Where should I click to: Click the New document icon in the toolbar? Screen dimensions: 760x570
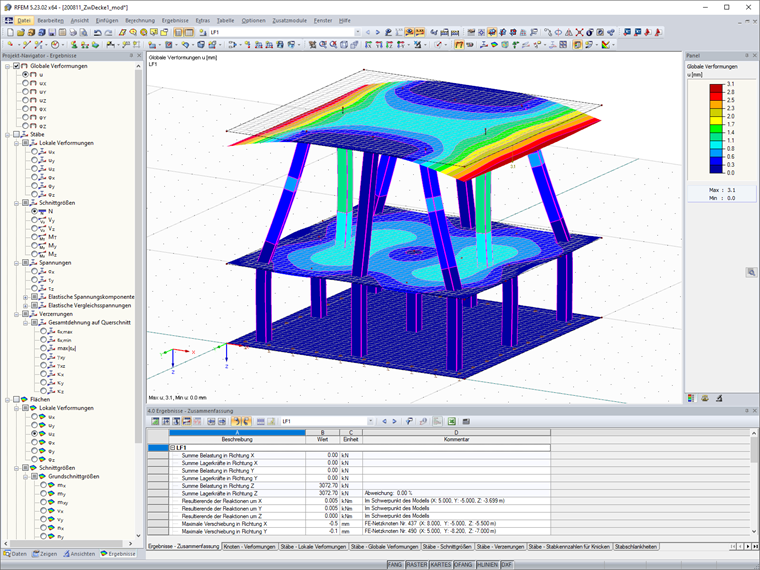pyautogui.click(x=10, y=32)
